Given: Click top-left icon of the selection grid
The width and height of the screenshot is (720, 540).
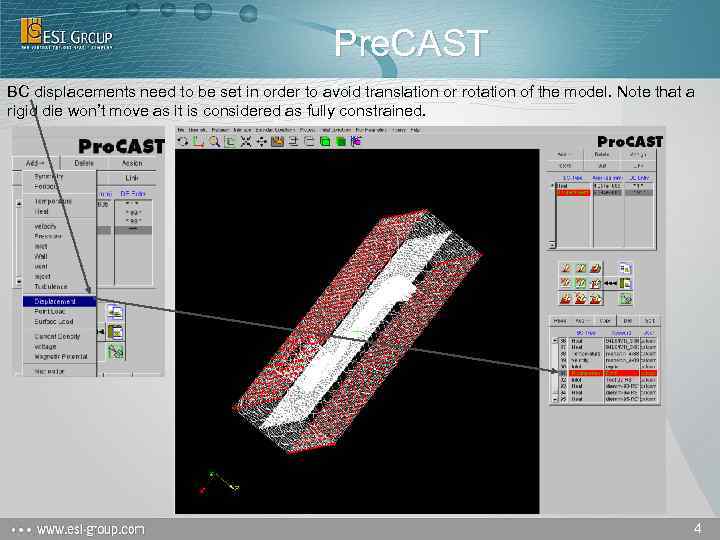Looking at the screenshot, I should pos(566,268).
